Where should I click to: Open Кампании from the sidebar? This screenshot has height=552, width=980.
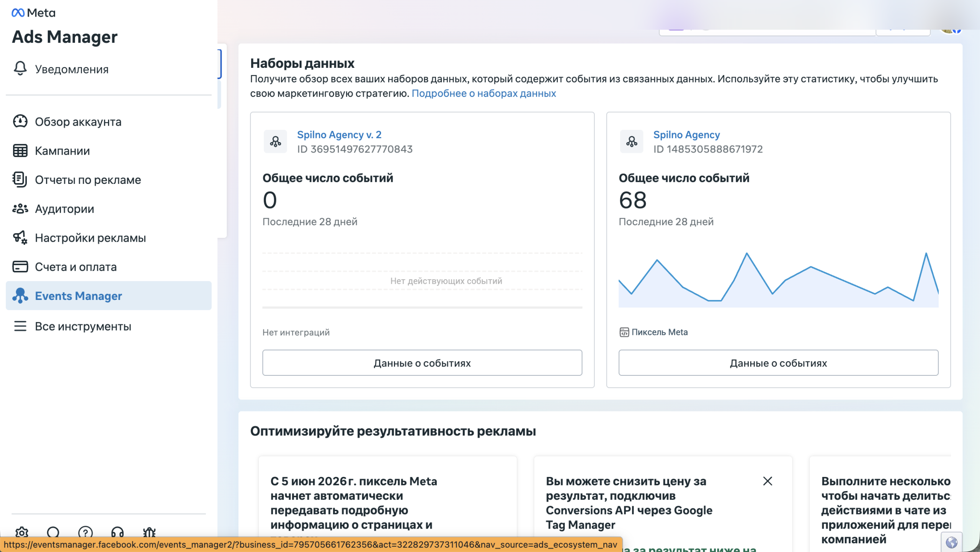tap(109, 151)
